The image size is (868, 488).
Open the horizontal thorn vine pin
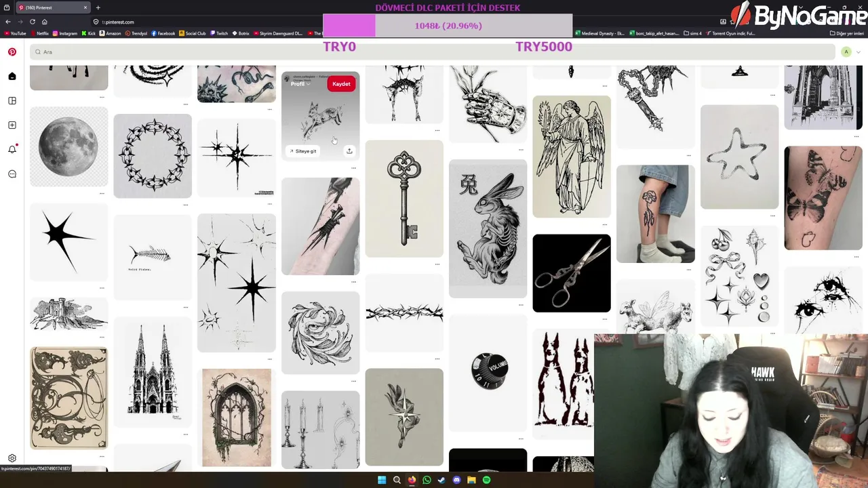(404, 312)
